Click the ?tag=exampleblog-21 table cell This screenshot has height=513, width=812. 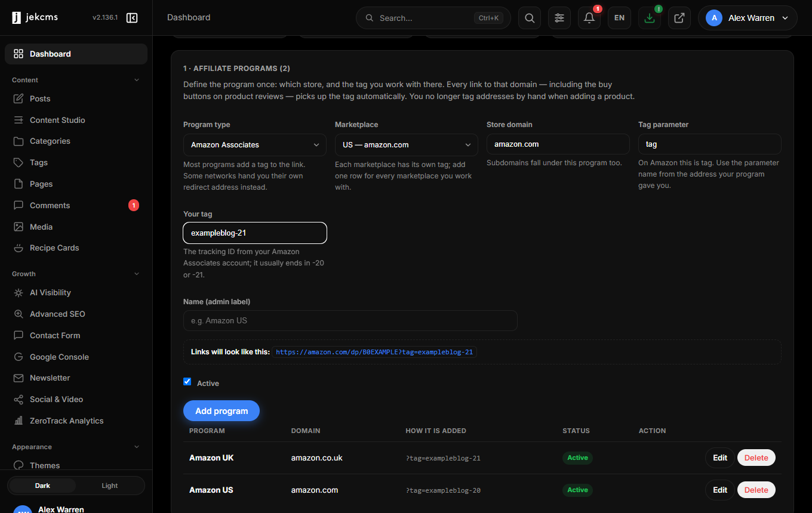(443, 458)
